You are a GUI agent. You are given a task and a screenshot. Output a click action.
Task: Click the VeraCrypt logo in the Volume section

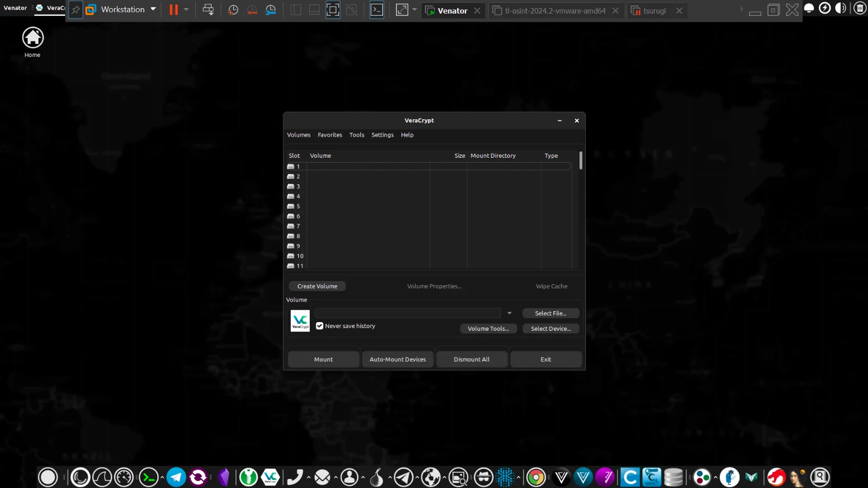(300, 320)
